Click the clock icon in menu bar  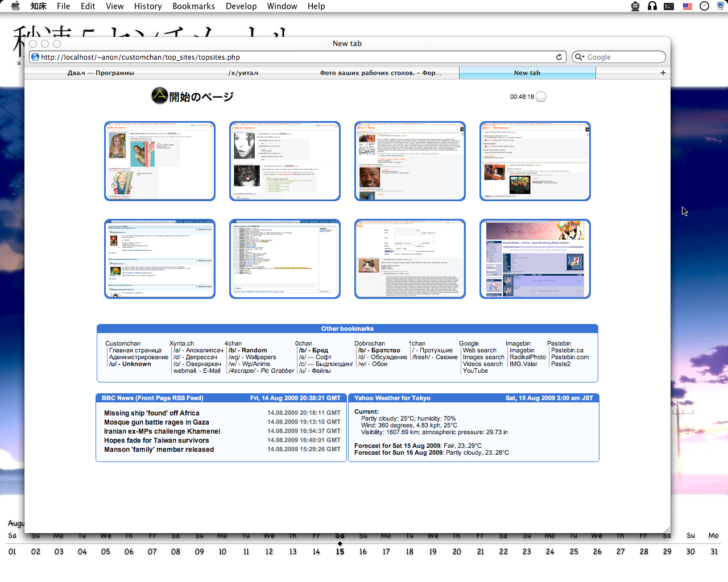[704, 6]
